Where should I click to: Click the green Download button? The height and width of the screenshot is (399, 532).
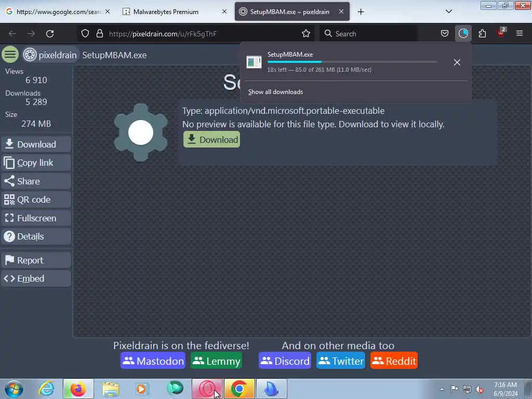pos(212,139)
